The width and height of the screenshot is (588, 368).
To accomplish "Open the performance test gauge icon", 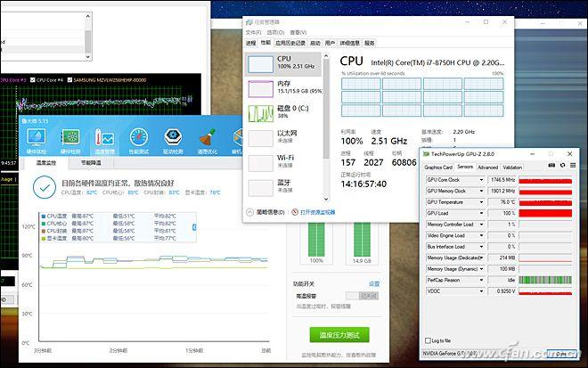I will pyautogui.click(x=139, y=137).
